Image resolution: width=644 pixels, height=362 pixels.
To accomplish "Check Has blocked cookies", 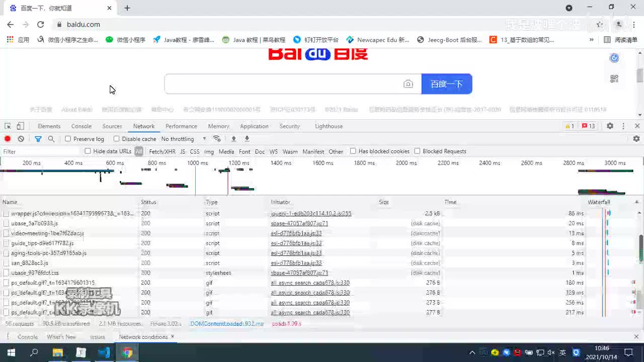I will pos(353,151).
